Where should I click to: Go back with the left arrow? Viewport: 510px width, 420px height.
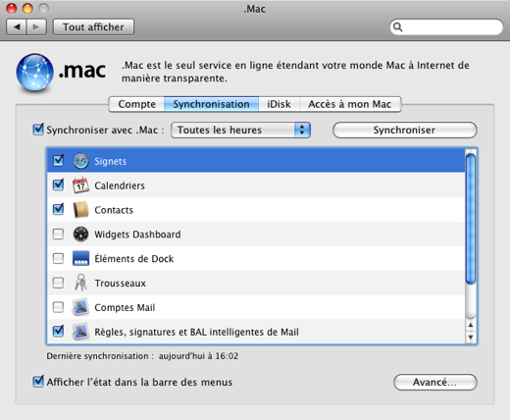tap(17, 26)
